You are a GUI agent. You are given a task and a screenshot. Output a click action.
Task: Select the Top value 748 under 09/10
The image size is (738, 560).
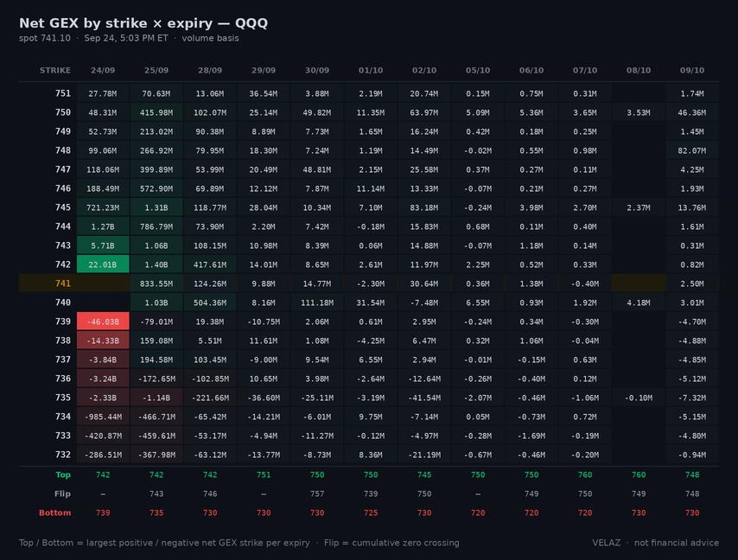[692, 474]
